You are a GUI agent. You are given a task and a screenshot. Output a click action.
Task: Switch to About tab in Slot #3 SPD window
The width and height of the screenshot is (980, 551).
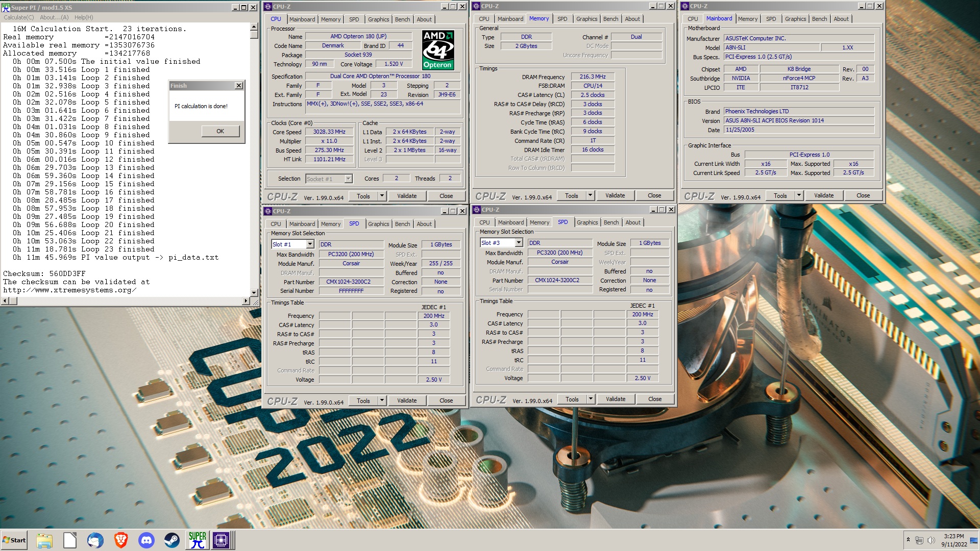click(x=633, y=222)
